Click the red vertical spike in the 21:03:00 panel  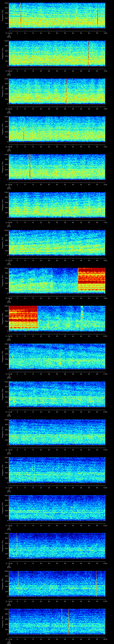[x=66, y=91]
